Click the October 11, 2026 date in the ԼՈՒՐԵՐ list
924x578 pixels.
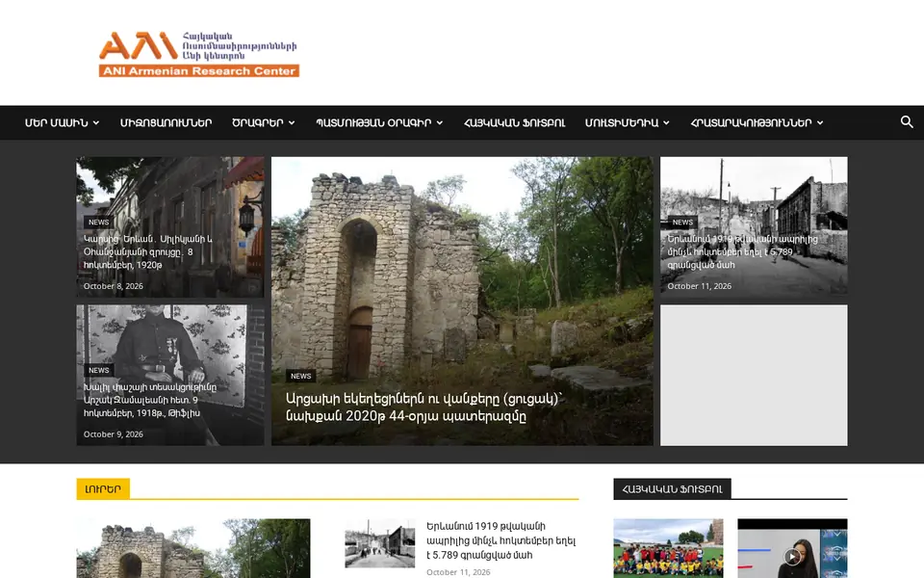pyautogui.click(x=458, y=572)
